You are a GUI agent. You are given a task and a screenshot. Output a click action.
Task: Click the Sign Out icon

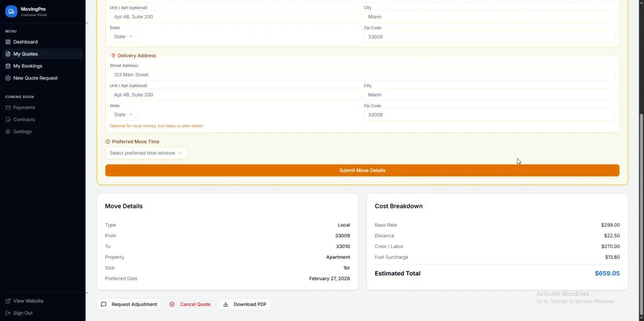[8, 313]
